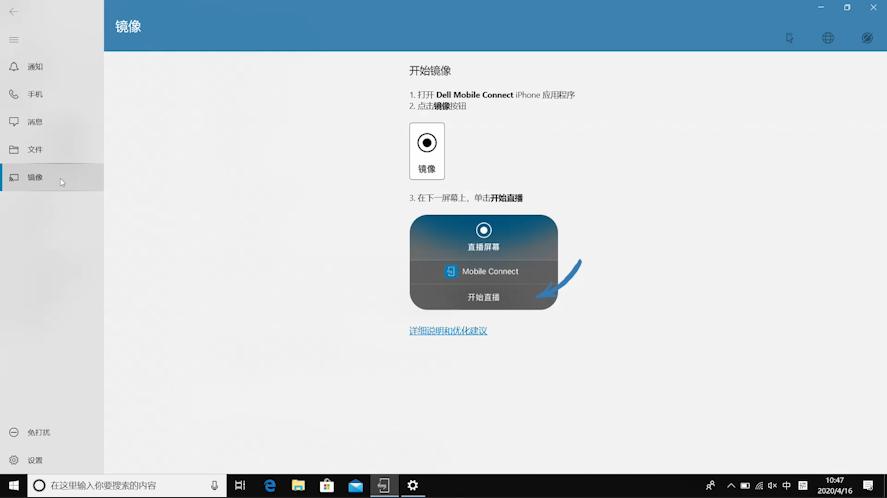The image size is (887, 498).
Task: Minimize the Dell Mobile Connect window
Action: (x=821, y=7)
